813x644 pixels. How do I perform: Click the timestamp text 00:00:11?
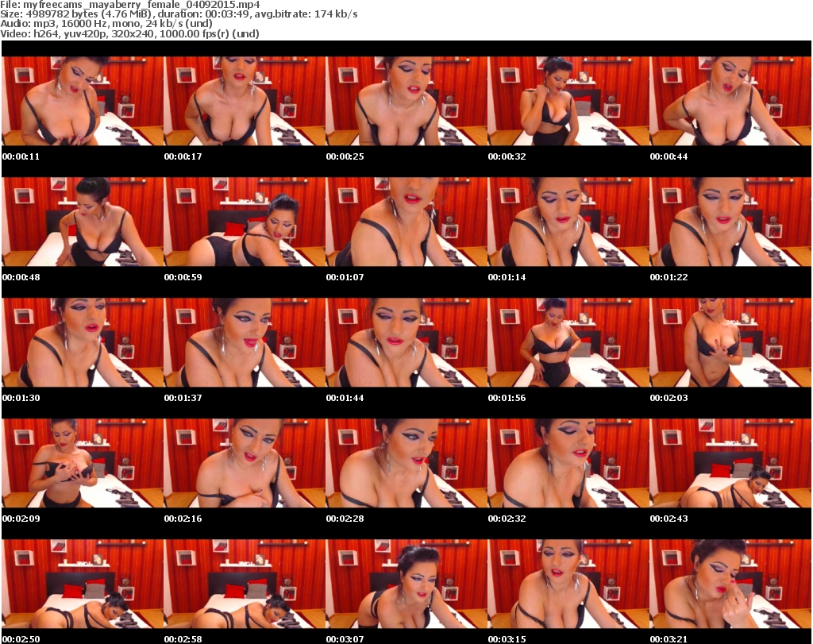point(21,156)
